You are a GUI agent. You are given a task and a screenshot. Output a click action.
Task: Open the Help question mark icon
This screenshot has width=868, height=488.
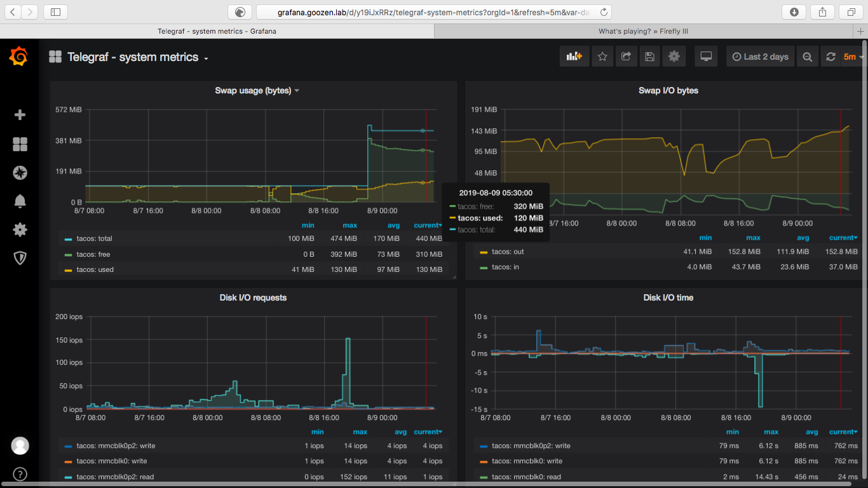[20, 474]
